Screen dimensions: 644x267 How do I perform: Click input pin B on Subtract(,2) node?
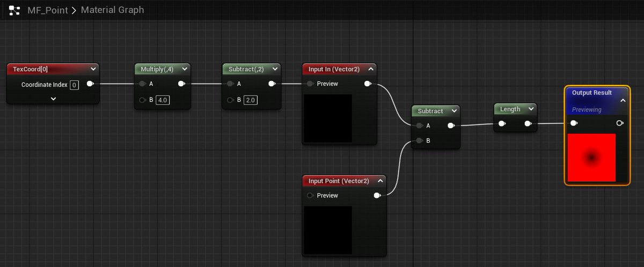[230, 100]
